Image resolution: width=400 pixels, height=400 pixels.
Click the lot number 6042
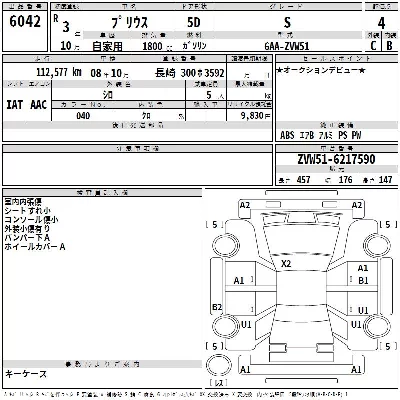tap(25, 22)
